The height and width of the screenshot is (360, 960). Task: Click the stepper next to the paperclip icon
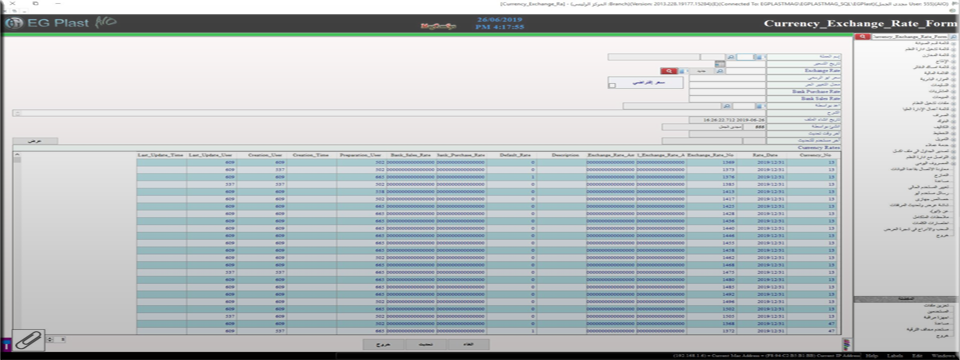pos(50,339)
